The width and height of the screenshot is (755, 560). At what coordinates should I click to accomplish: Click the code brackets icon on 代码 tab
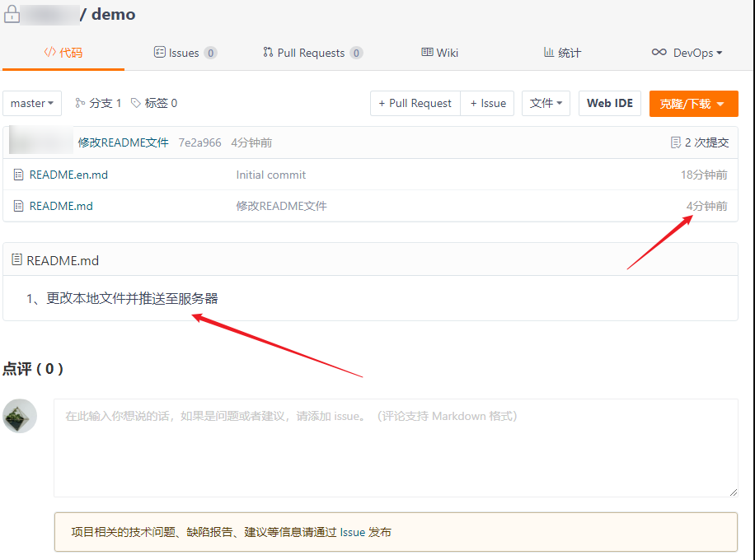coord(49,52)
